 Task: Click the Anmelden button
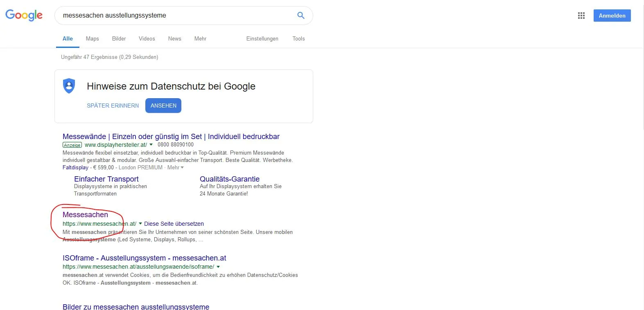click(612, 16)
